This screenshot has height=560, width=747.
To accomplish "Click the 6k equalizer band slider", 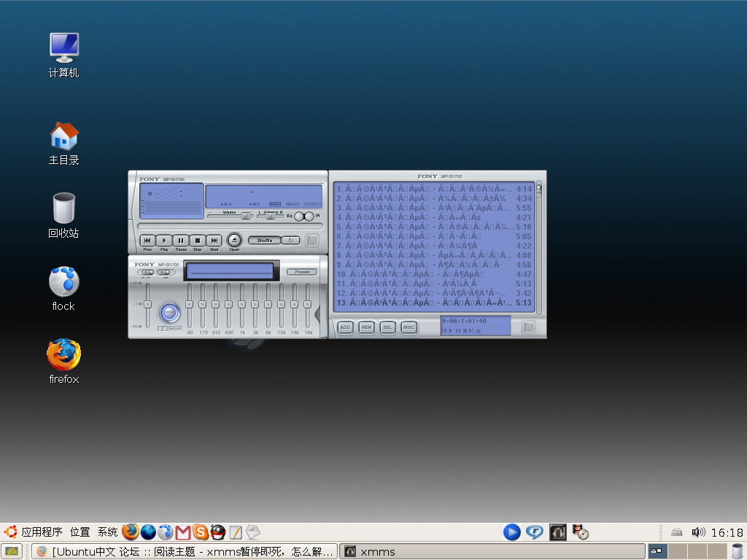I will tap(268, 306).
